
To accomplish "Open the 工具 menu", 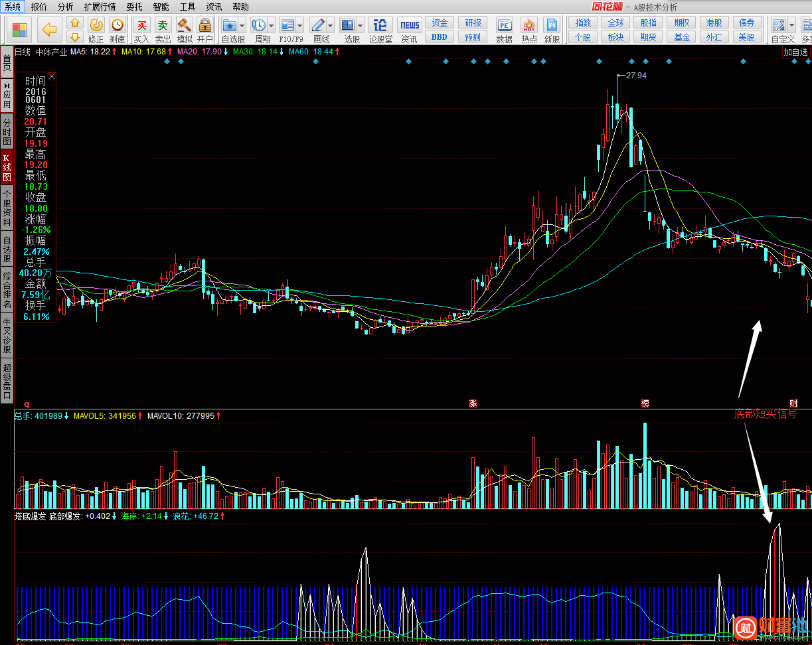I will click(x=188, y=7).
